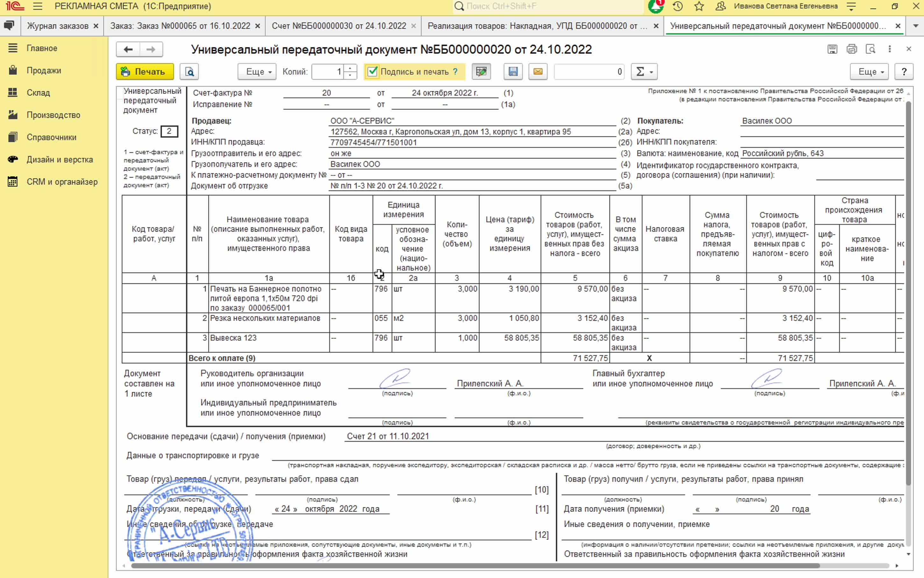Image resolution: width=924 pixels, height=578 pixels.
Task: Switch to the Счет №ББ000000030 tab
Action: 339,26
